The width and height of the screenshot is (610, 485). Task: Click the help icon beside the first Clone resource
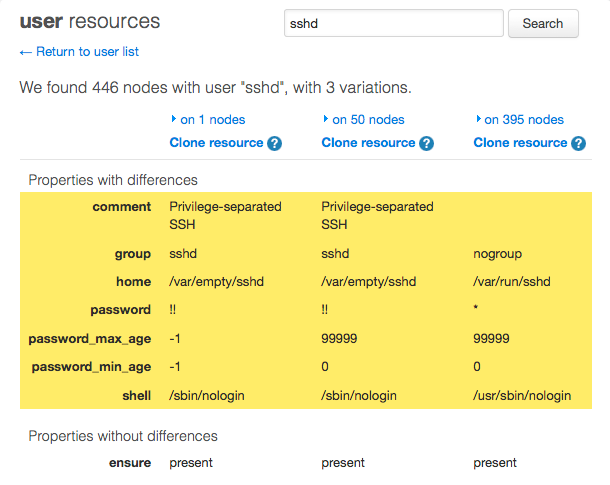coord(275,144)
